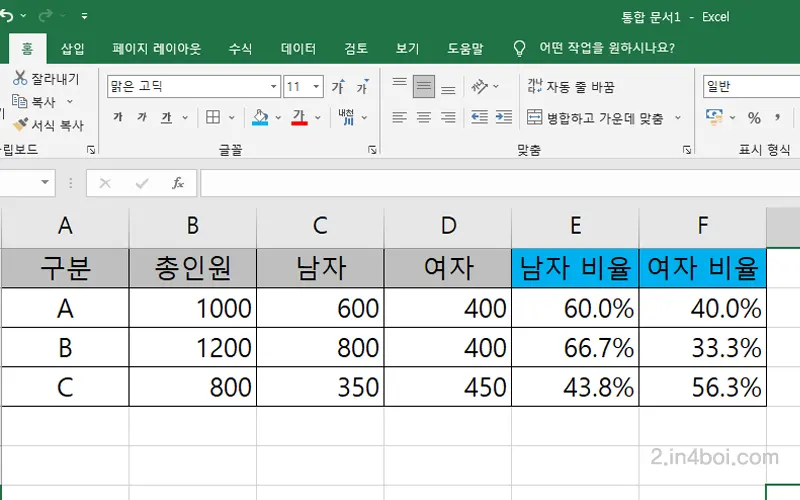Open the fill color dropdown arrow
The width and height of the screenshot is (800, 500).
pos(278,118)
